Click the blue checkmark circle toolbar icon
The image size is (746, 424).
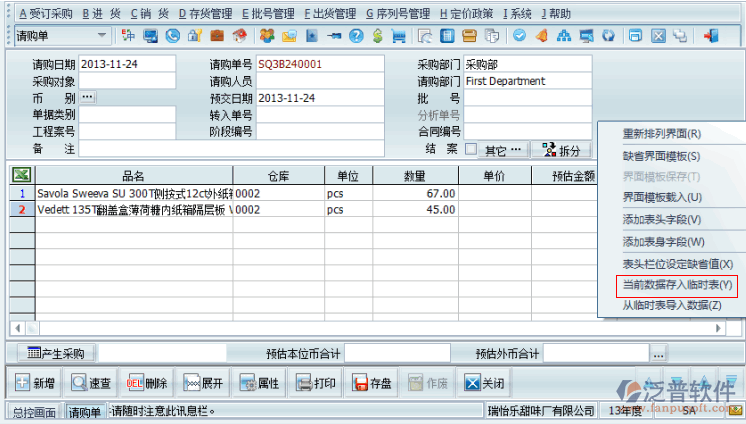520,36
